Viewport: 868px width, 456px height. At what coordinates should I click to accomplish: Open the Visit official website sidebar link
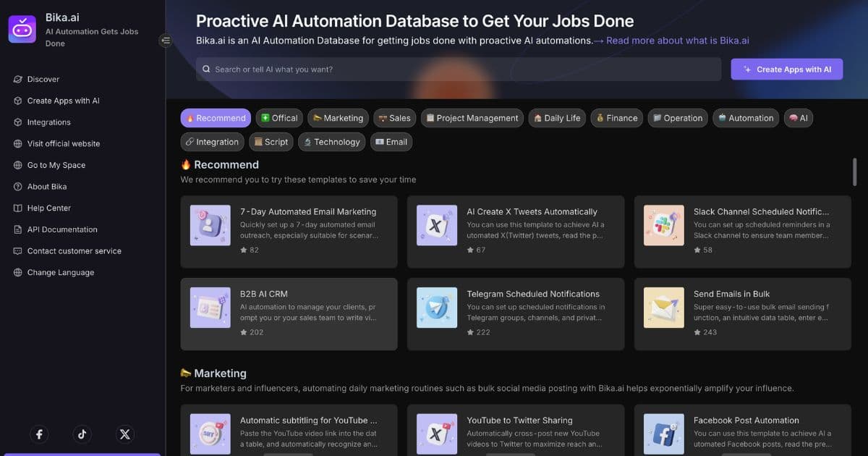tap(64, 144)
